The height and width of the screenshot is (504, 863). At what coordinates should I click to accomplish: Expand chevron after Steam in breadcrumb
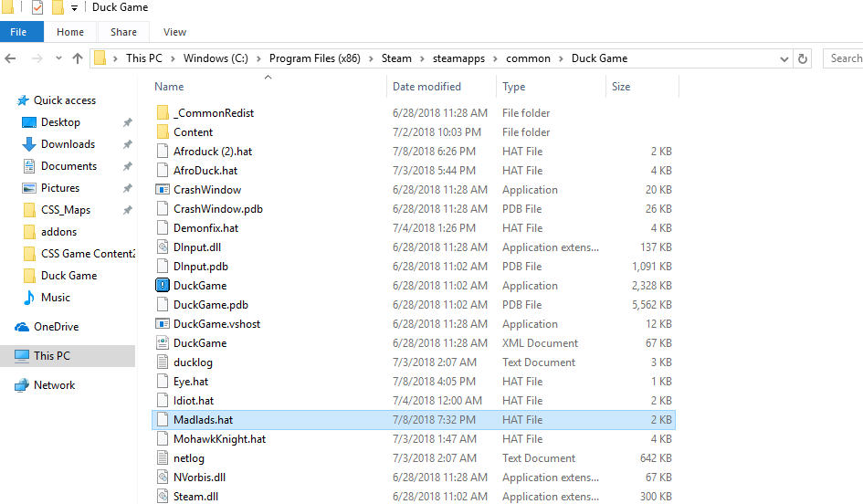point(422,58)
